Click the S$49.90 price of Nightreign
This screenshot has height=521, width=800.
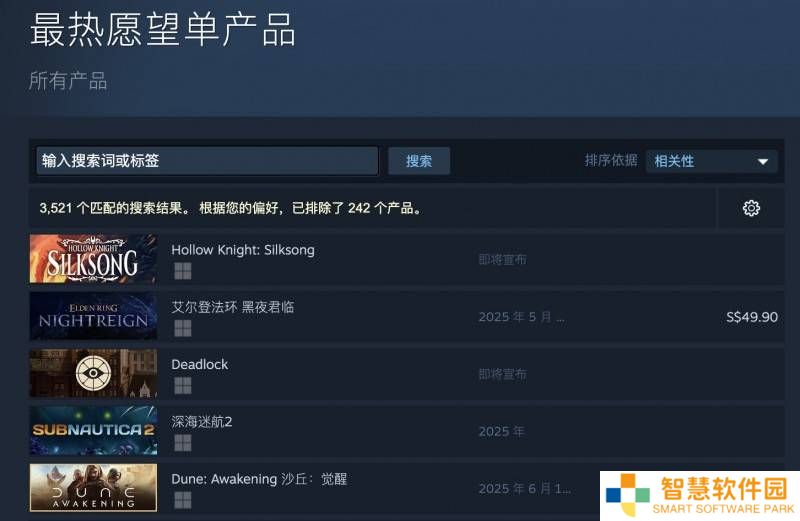(x=752, y=317)
